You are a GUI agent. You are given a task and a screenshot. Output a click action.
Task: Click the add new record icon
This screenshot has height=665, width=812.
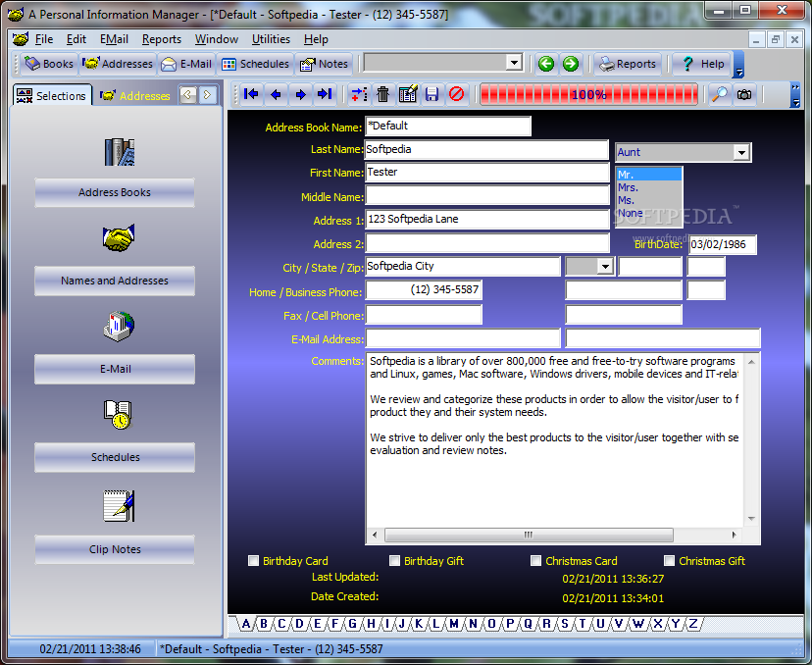359,94
